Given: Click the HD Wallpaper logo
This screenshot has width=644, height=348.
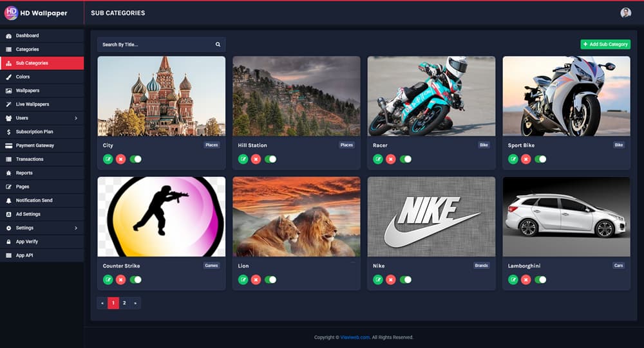Looking at the screenshot, I should [35, 13].
